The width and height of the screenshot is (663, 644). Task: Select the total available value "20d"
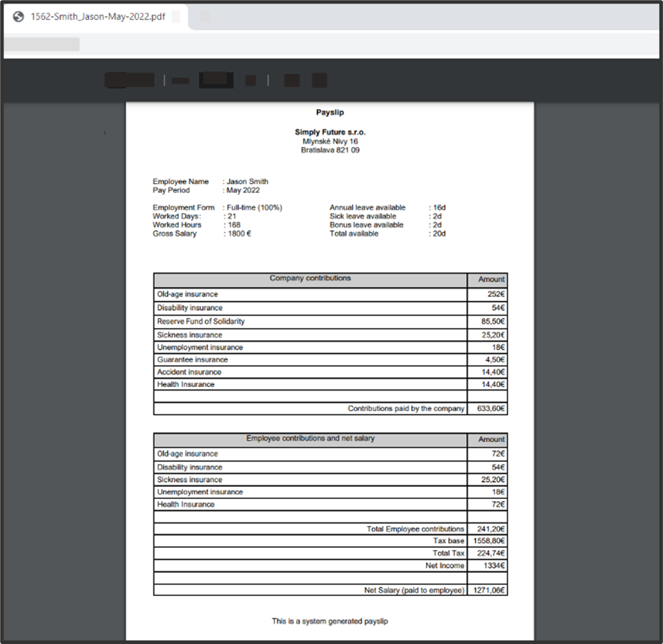point(440,233)
